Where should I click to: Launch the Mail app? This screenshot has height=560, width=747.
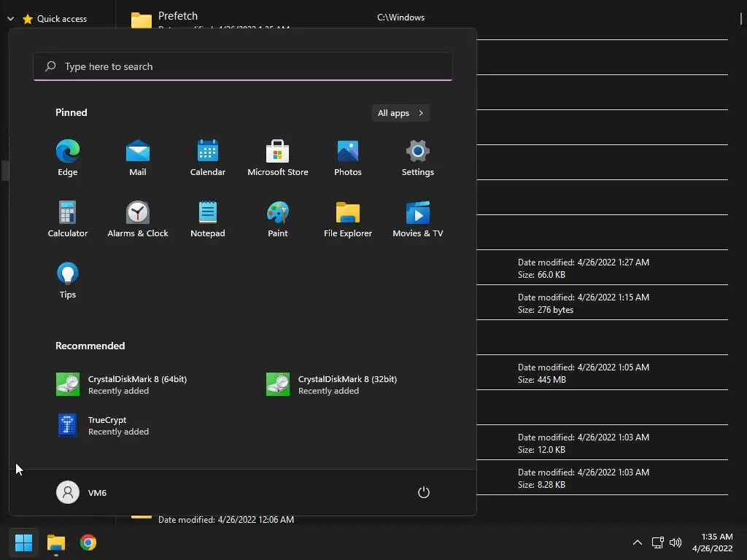(138, 157)
